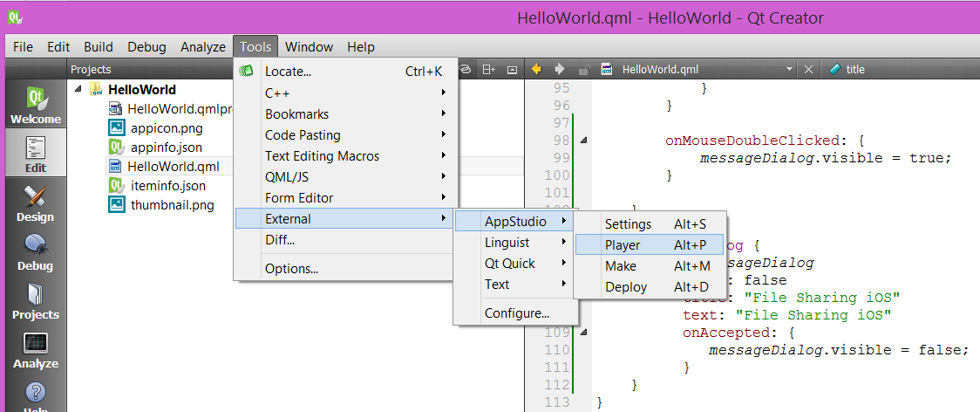Go forward with the gray arrow
This screenshot has height=412, width=980.
coord(560,69)
